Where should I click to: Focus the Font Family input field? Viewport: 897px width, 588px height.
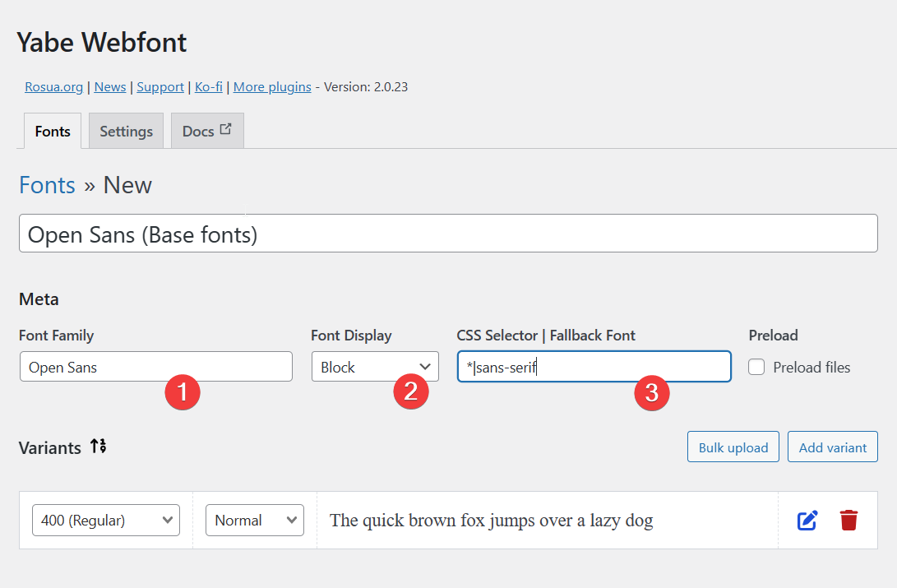155,367
